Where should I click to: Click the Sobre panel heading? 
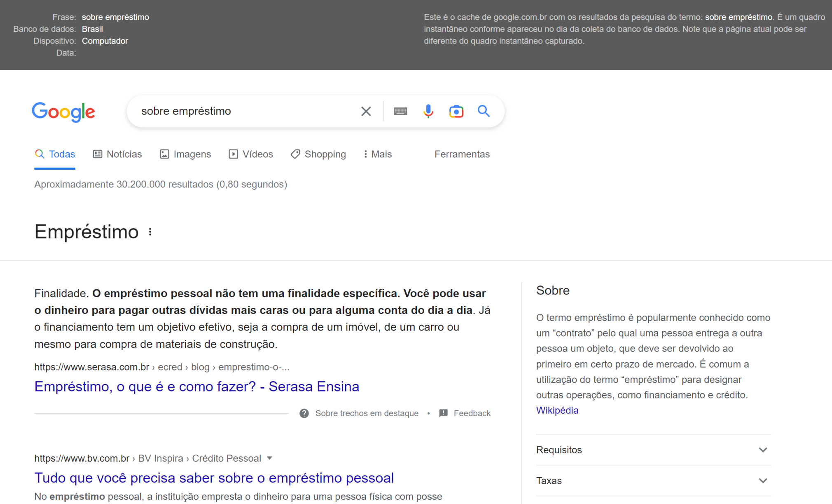tap(553, 290)
